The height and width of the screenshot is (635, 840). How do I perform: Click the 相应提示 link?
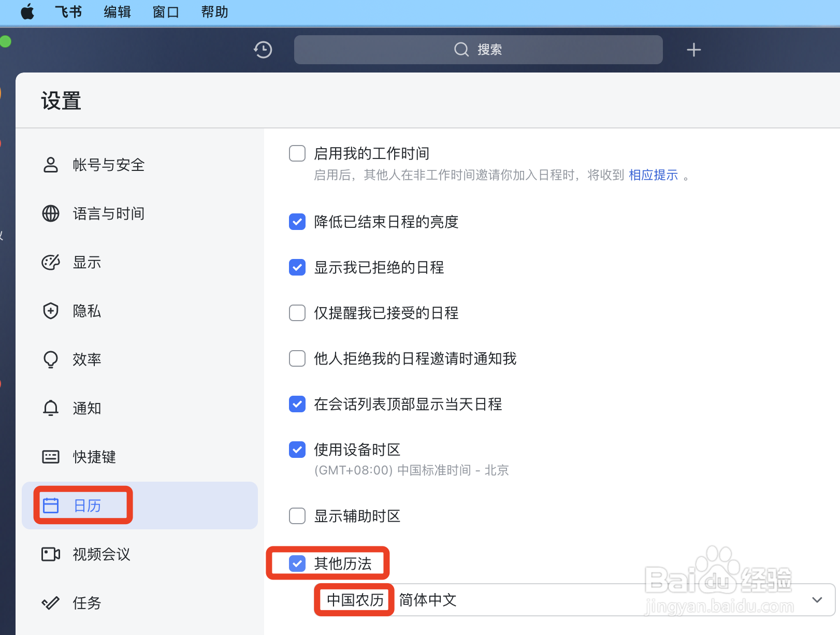click(x=653, y=175)
